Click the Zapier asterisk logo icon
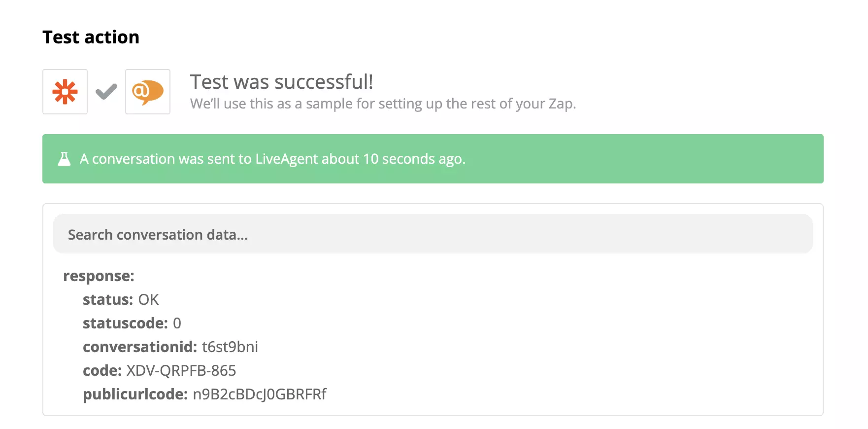The image size is (868, 429). pyautogui.click(x=65, y=91)
